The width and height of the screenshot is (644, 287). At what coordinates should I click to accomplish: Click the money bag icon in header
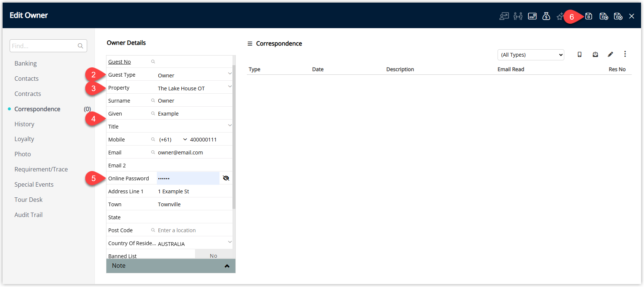click(x=546, y=16)
